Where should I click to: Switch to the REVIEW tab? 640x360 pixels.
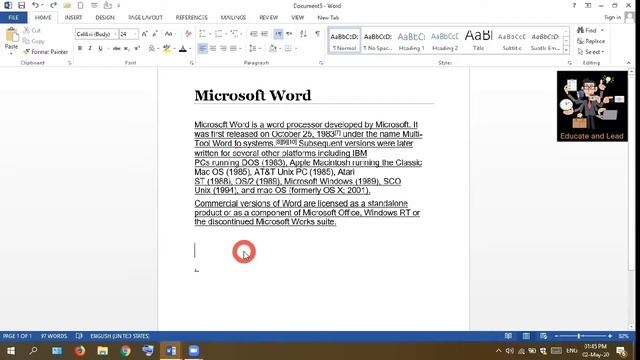(269, 18)
